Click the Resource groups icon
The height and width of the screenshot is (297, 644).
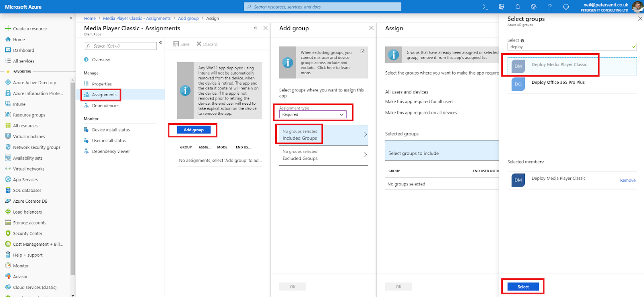coord(8,115)
